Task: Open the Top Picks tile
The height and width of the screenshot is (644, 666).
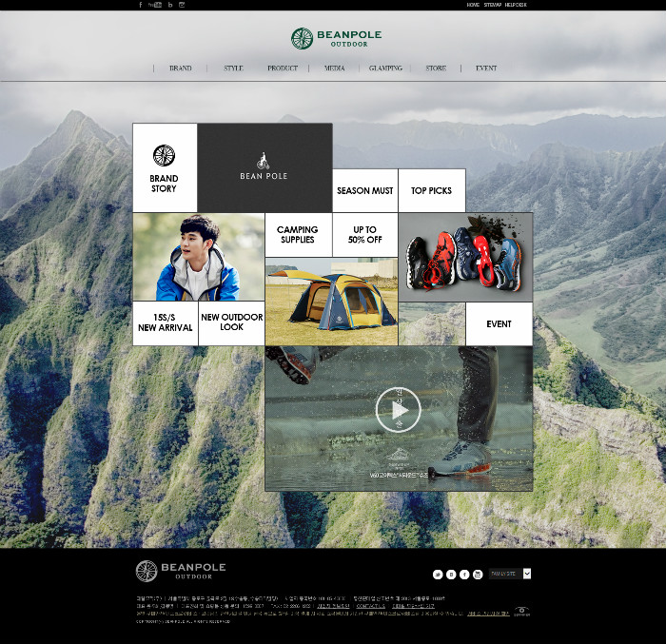Action: point(431,190)
